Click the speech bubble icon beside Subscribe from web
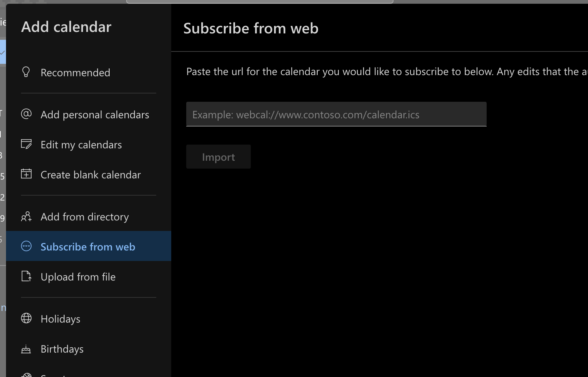588x377 pixels. coord(26,246)
